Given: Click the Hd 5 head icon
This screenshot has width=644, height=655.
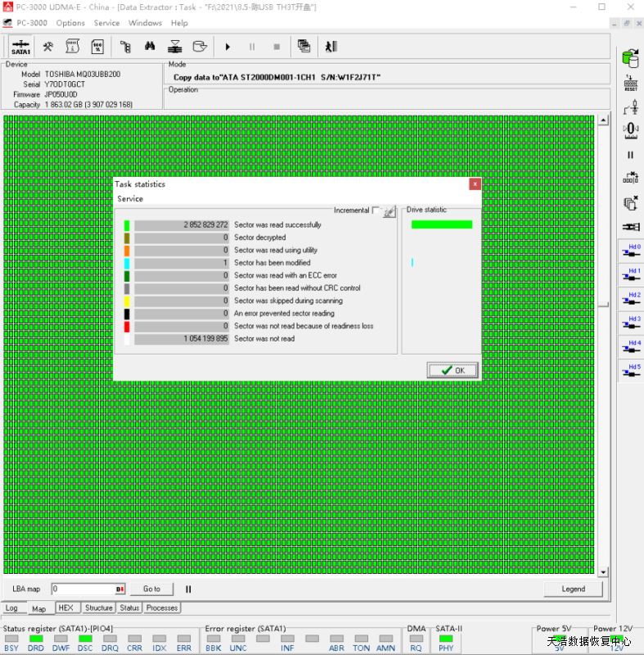Looking at the screenshot, I should click(630, 371).
